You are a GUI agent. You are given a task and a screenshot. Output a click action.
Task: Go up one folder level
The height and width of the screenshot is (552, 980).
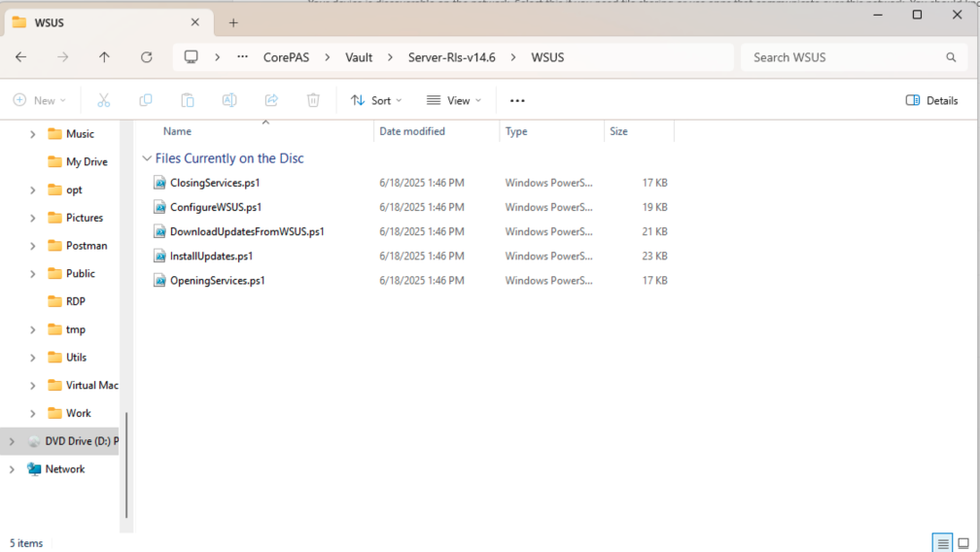point(104,57)
